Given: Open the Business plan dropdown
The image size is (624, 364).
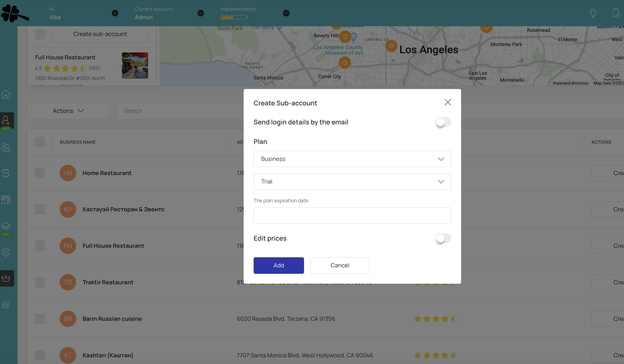Looking at the screenshot, I should 352,159.
